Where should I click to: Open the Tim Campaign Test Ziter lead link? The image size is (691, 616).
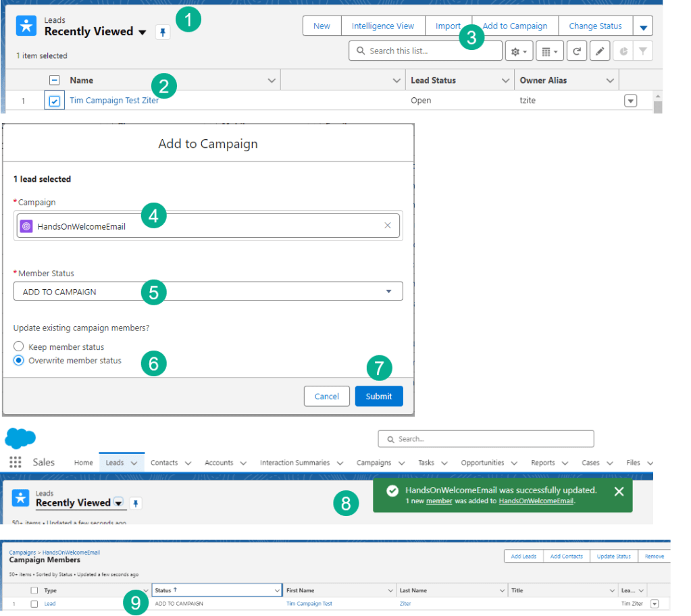[114, 101]
